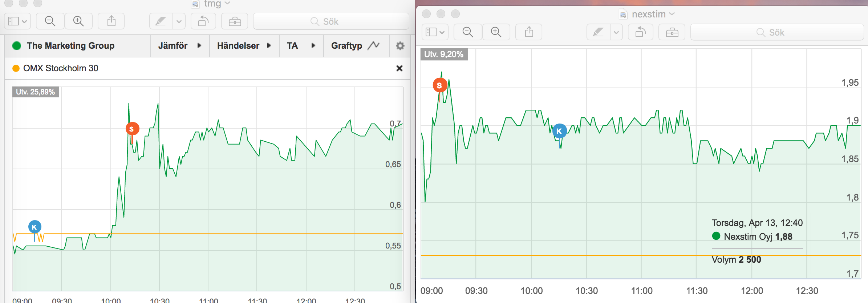Click orange S sell marker on tmg chart
Viewport: 868px width, 303px height.
(132, 129)
